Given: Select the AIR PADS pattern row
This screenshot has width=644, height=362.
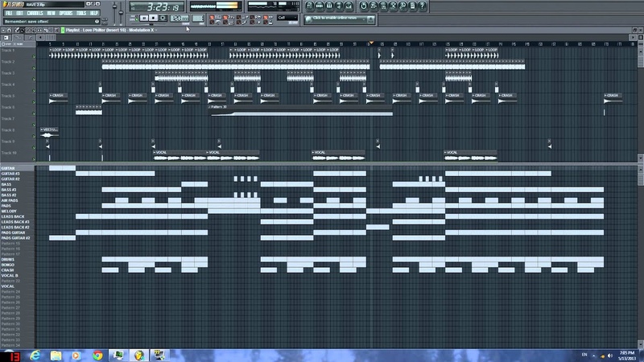Looking at the screenshot, I should [x=17, y=200].
